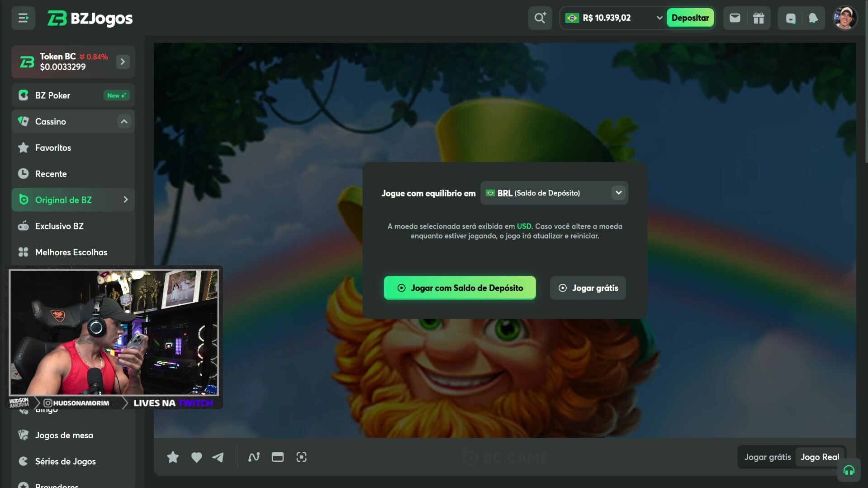Enter fullscreen mode icon
This screenshot has height=488, width=868.
(301, 457)
